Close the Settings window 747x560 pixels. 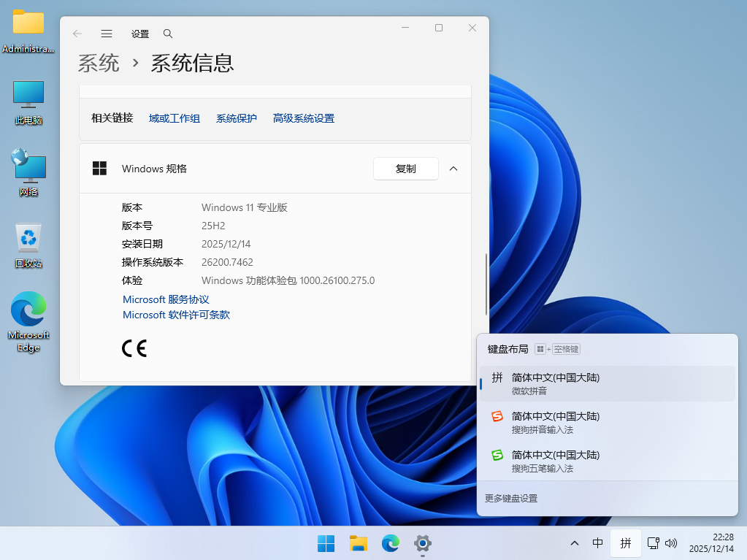point(472,28)
